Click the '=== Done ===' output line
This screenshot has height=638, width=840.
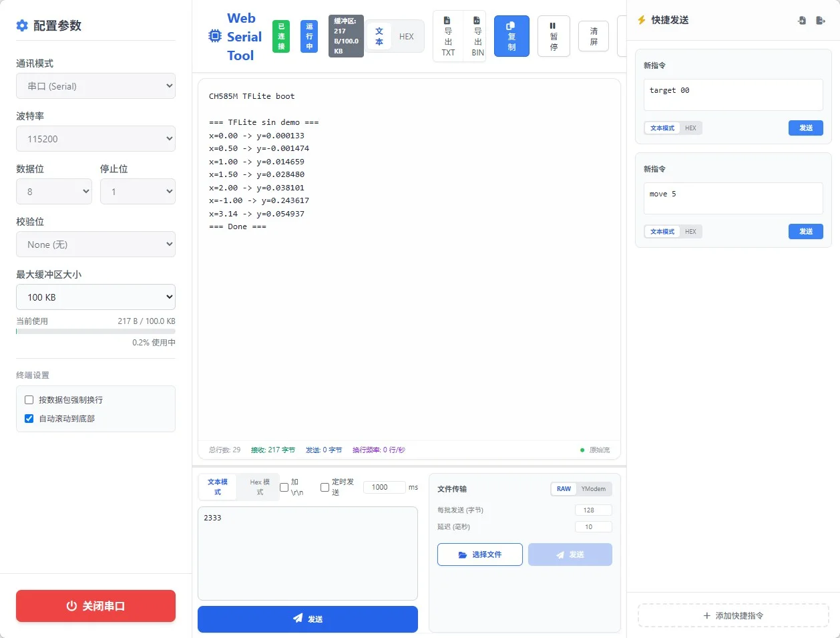238,227
